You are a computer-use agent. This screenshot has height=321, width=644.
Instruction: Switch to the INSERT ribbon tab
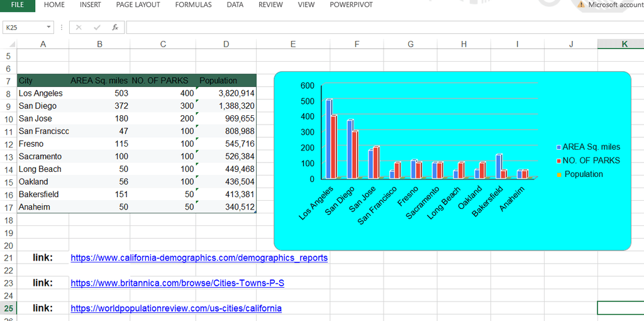[90, 4]
